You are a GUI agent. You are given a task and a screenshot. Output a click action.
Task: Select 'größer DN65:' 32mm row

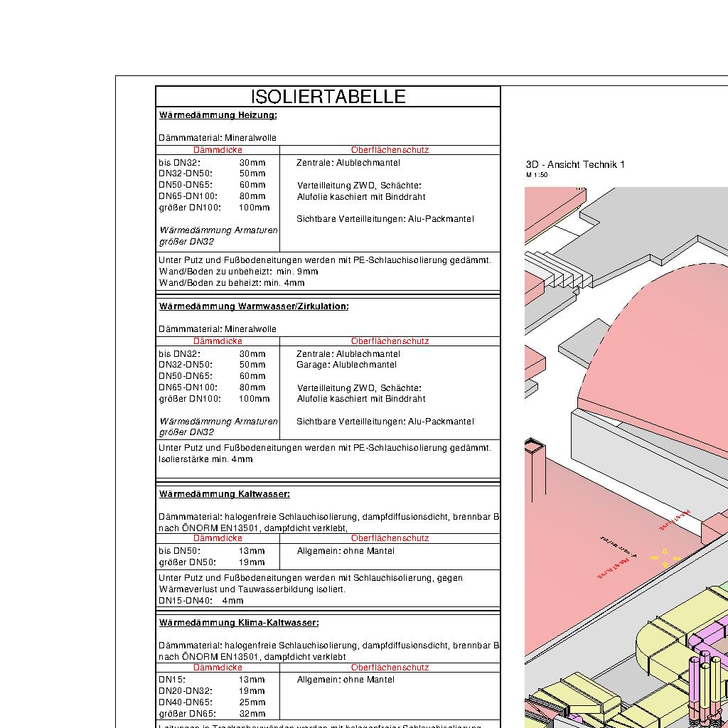click(212, 714)
